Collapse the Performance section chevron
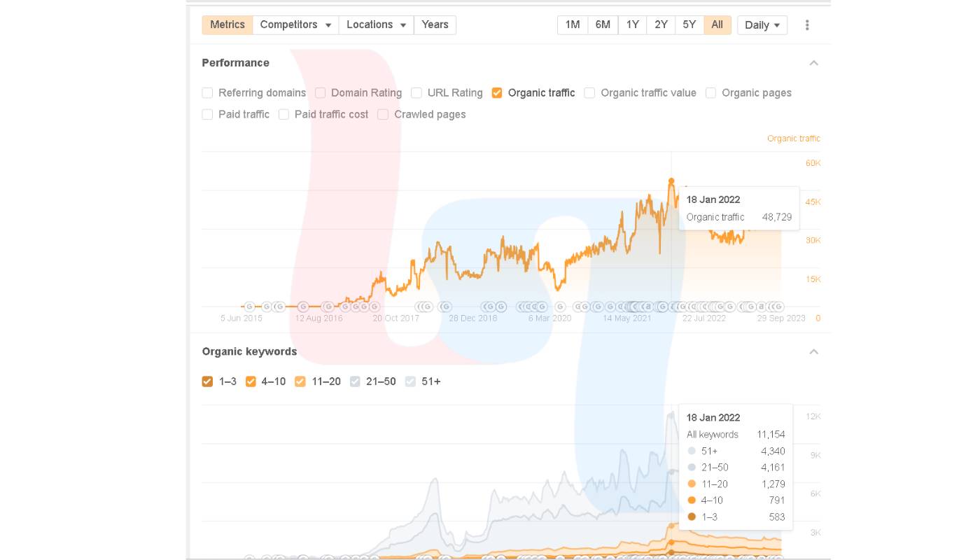The height and width of the screenshot is (560, 980). [813, 63]
